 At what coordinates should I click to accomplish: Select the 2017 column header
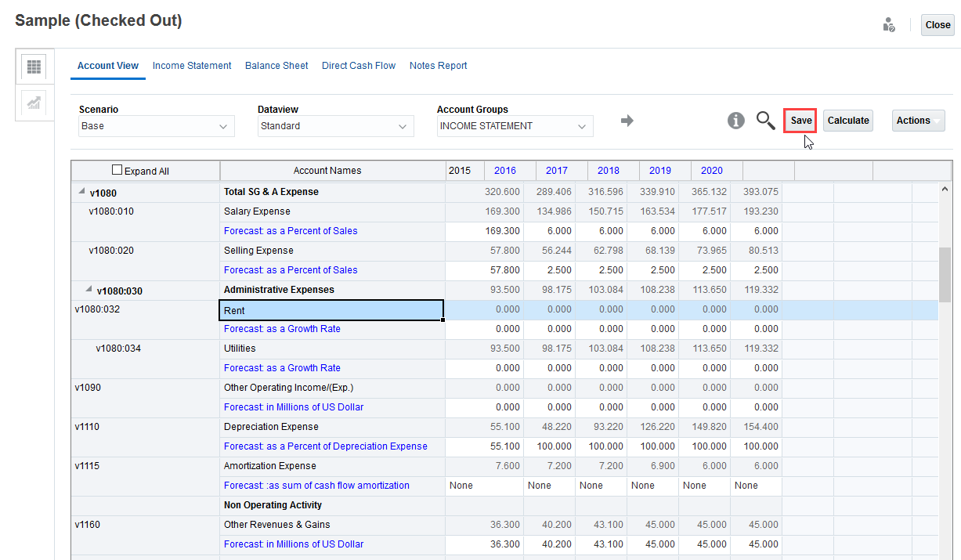tap(557, 171)
